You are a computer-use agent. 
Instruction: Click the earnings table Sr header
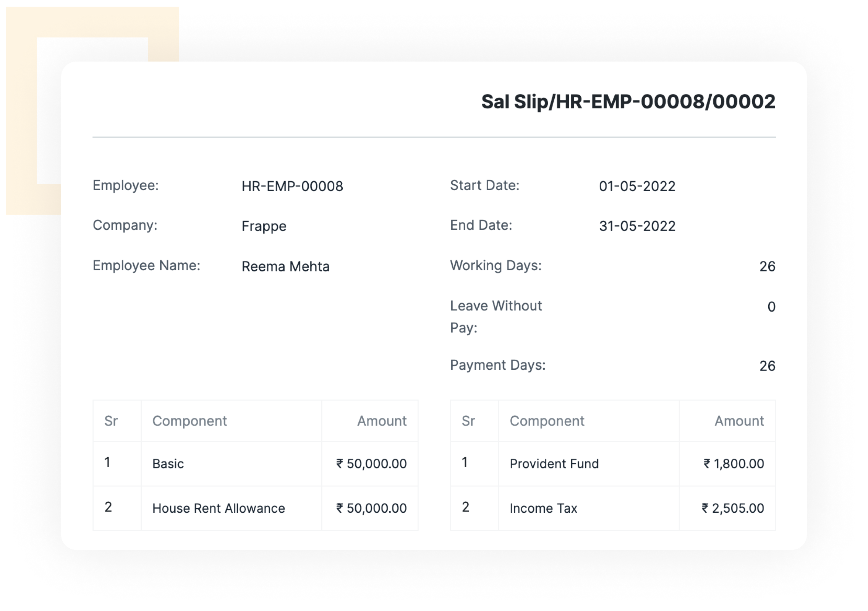[111, 421]
